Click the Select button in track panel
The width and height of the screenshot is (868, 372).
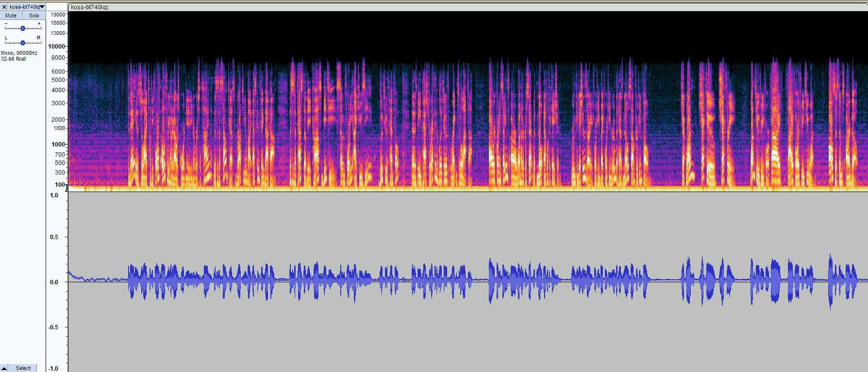[x=23, y=368]
